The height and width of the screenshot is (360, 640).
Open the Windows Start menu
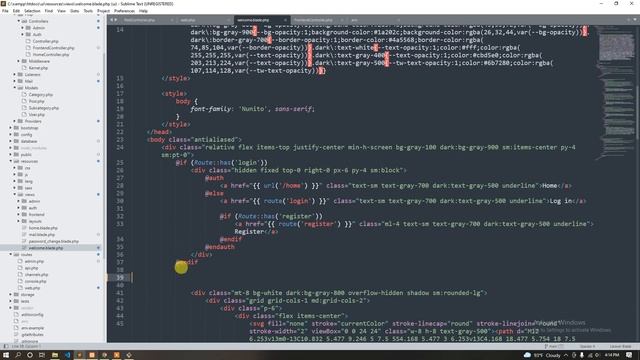(6, 355)
